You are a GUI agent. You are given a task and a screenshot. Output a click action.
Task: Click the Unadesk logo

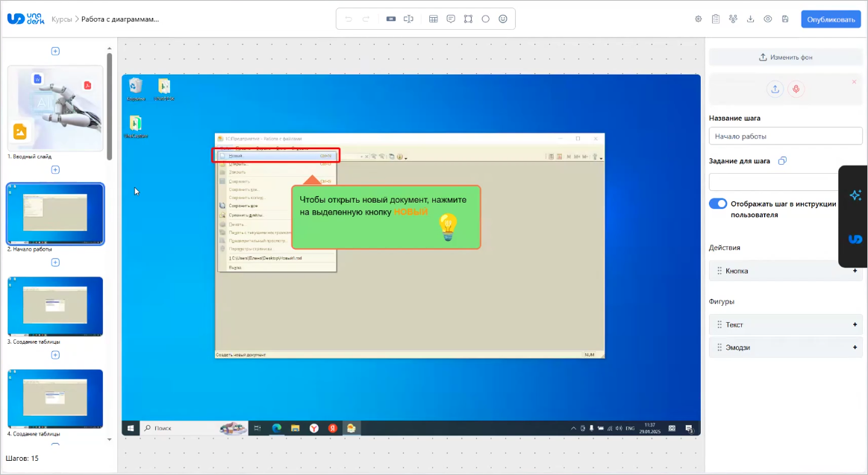coord(25,19)
